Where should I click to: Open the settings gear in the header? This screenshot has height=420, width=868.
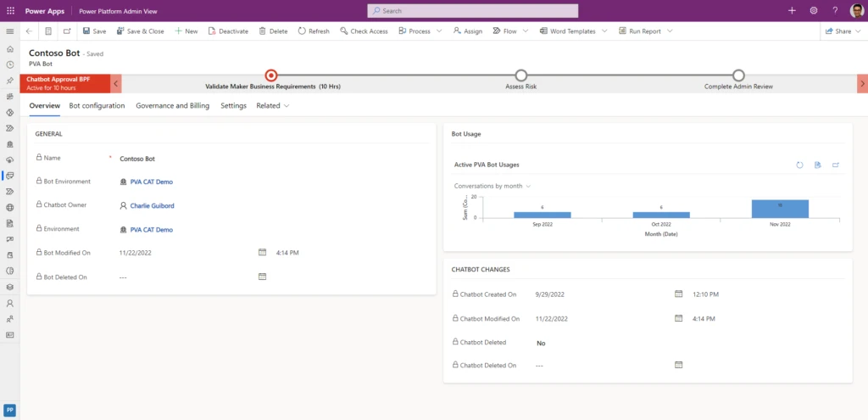(x=813, y=10)
